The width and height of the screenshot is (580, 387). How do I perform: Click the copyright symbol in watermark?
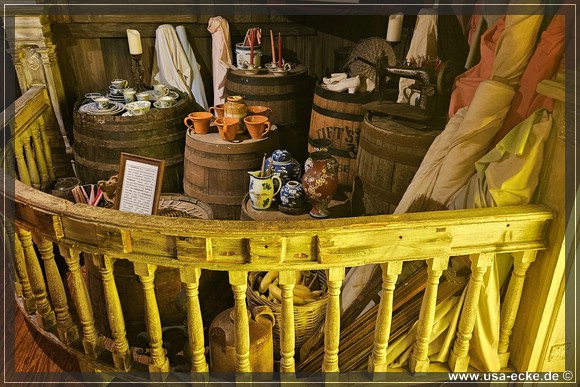pos(568,376)
